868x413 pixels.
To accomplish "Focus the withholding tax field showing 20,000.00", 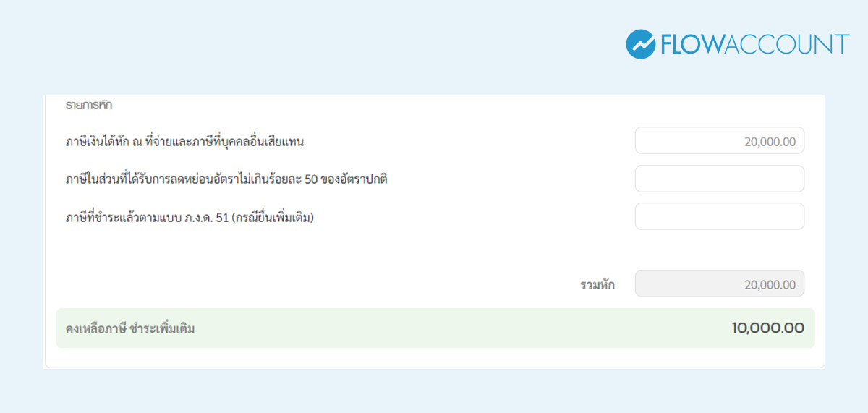I will [x=719, y=141].
